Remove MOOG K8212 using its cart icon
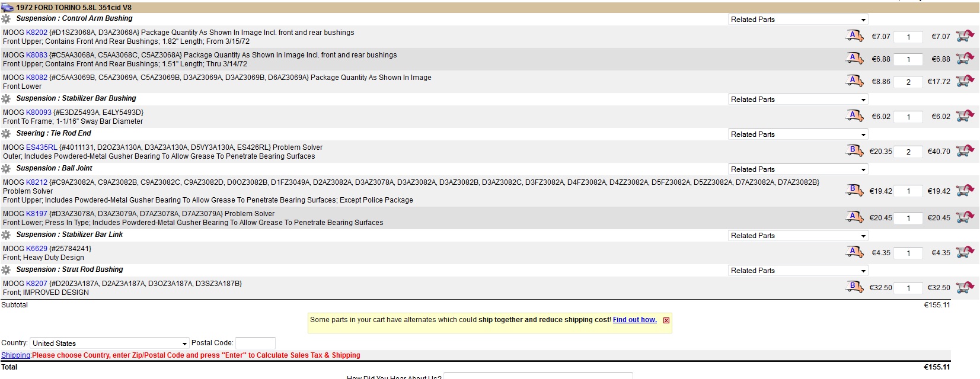 965,190
